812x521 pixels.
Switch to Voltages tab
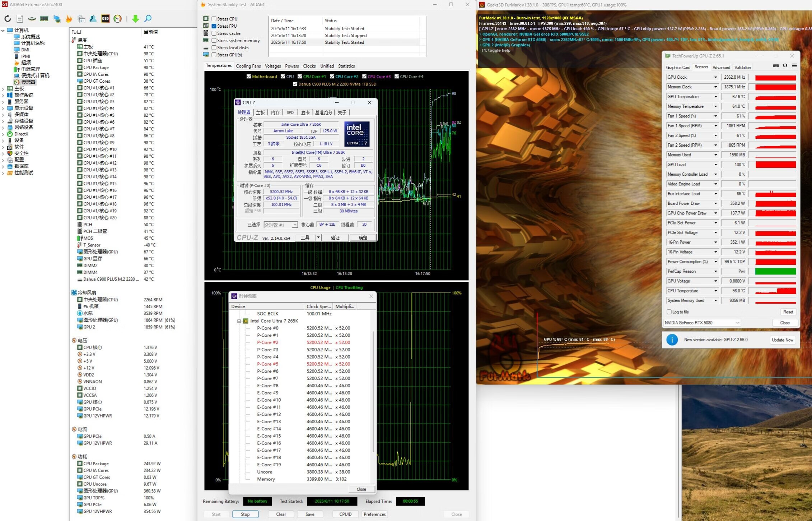click(x=273, y=66)
